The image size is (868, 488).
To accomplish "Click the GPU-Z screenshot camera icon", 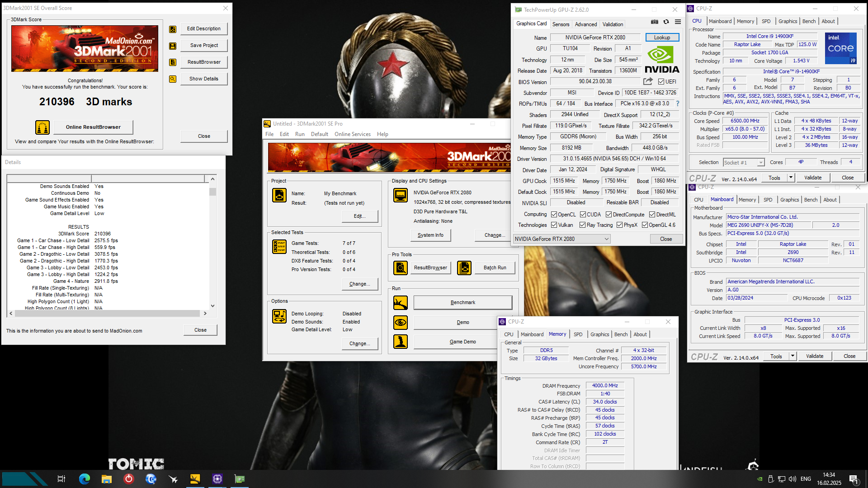I will point(655,22).
